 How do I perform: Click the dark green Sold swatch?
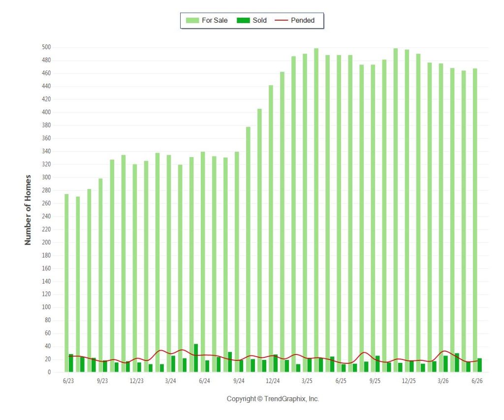(x=243, y=20)
